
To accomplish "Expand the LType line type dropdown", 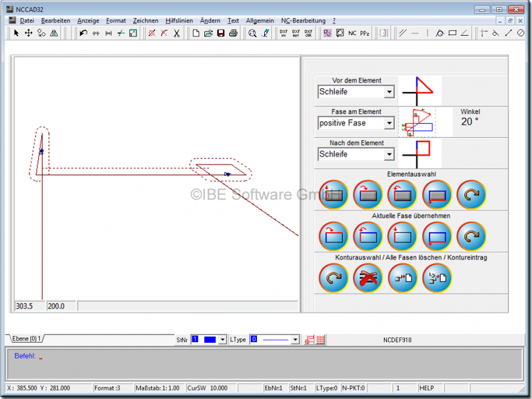I will (296, 339).
